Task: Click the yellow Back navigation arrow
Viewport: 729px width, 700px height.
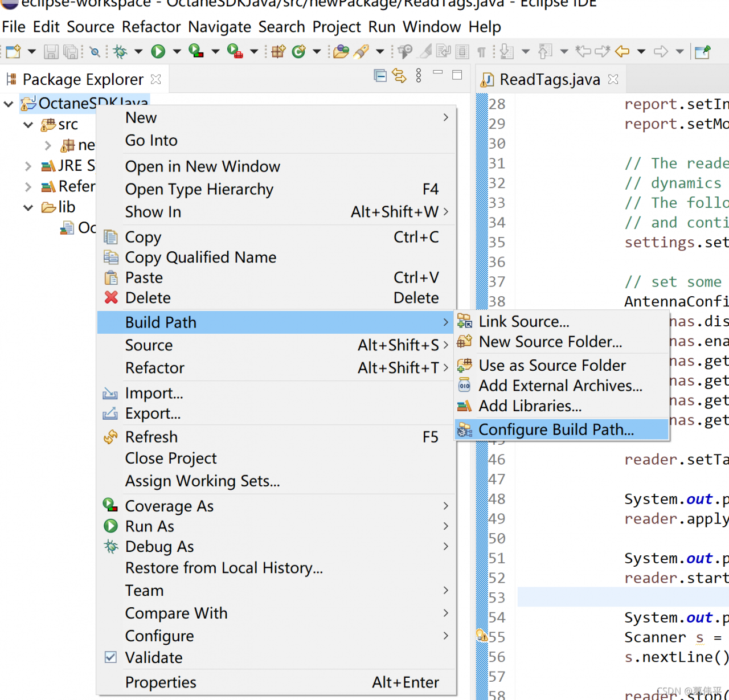Action: [622, 52]
